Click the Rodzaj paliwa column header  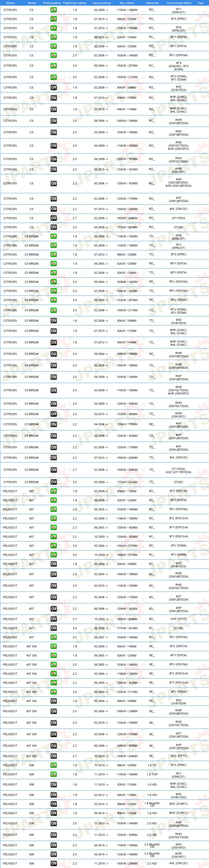coord(52,3)
